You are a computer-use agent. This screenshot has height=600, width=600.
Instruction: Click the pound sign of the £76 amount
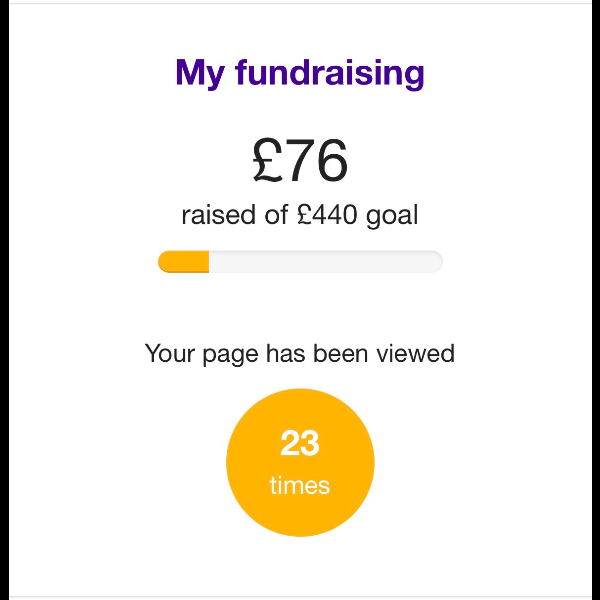(268, 161)
